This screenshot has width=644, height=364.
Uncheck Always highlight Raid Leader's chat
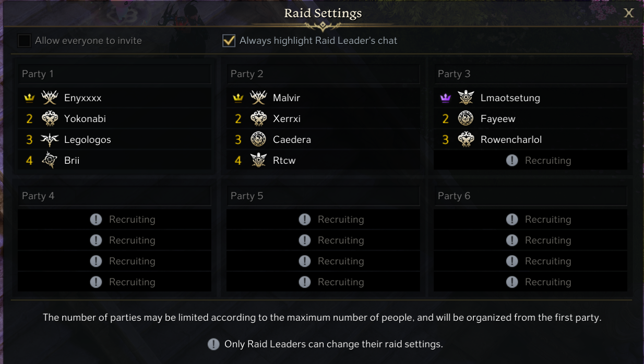coord(229,41)
